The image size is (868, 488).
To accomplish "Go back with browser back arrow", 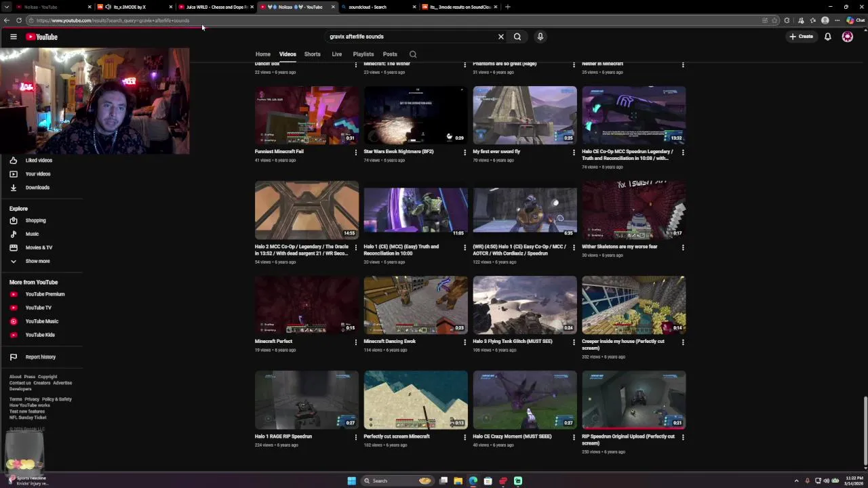I will 6,20.
